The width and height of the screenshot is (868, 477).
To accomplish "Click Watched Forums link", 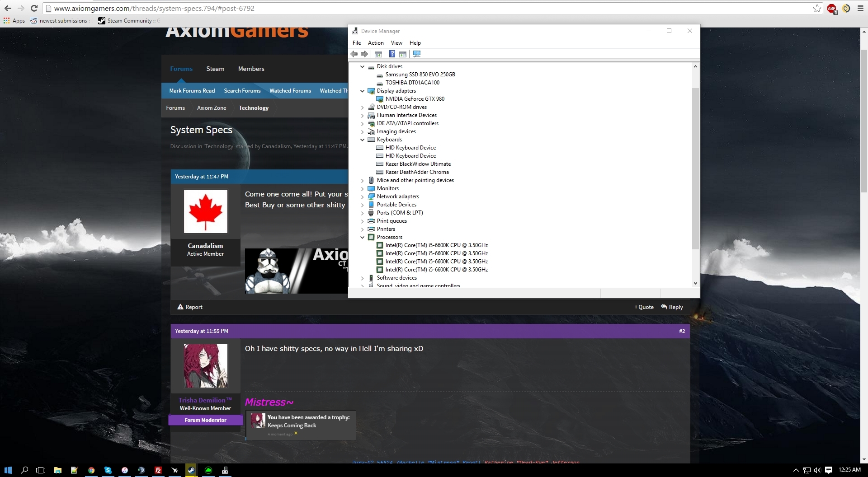I will [x=290, y=91].
